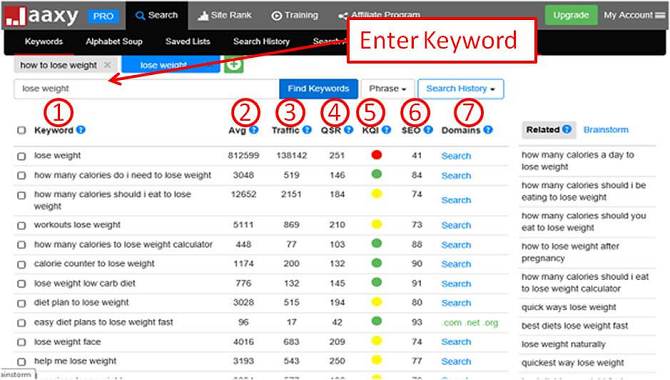This screenshot has height=380, width=670.
Task: Open Site Rank in top navigation
Action: [x=225, y=15]
